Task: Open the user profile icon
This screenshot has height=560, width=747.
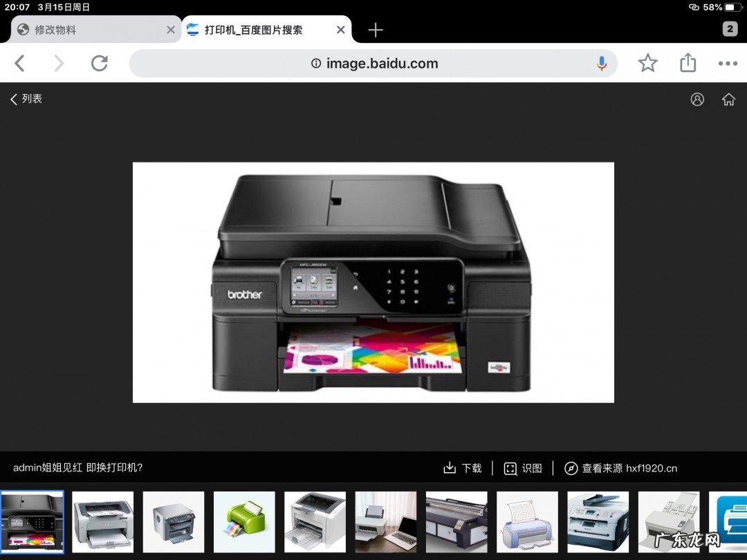Action: (697, 100)
